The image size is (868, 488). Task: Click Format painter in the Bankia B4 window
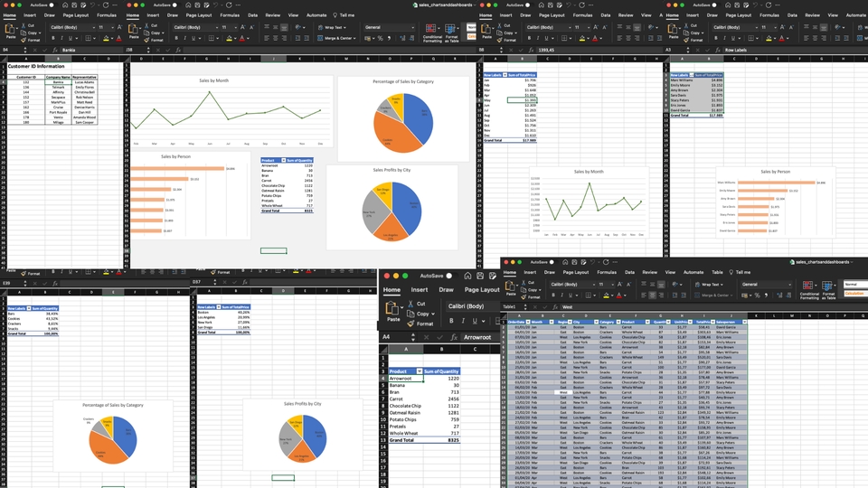click(x=31, y=40)
